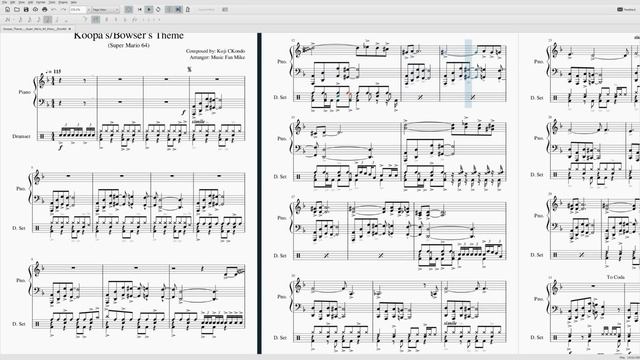Image resolution: width=640 pixels, height=360 pixels.
Task: Select the highlighted quarter note duration
Action: coord(48,19)
